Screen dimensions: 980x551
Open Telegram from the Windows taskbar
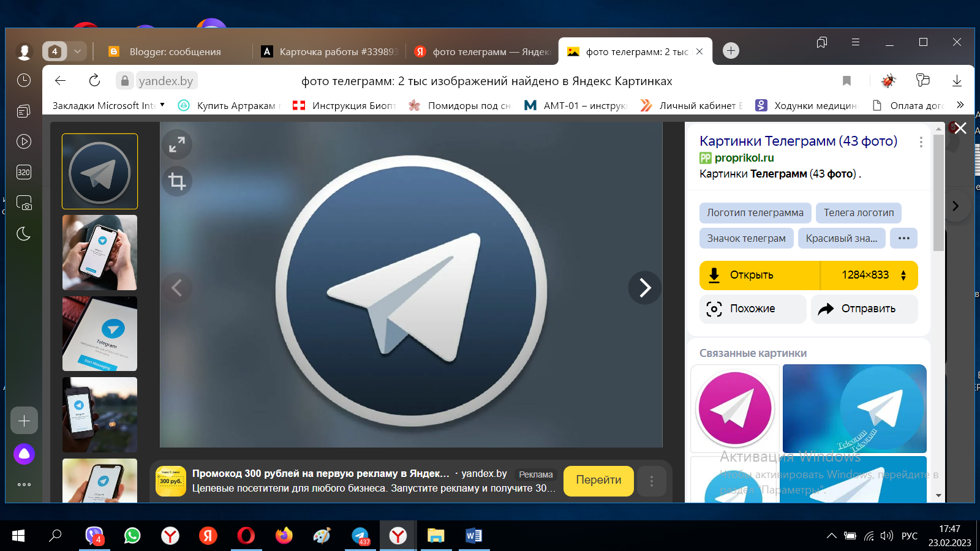pyautogui.click(x=360, y=536)
